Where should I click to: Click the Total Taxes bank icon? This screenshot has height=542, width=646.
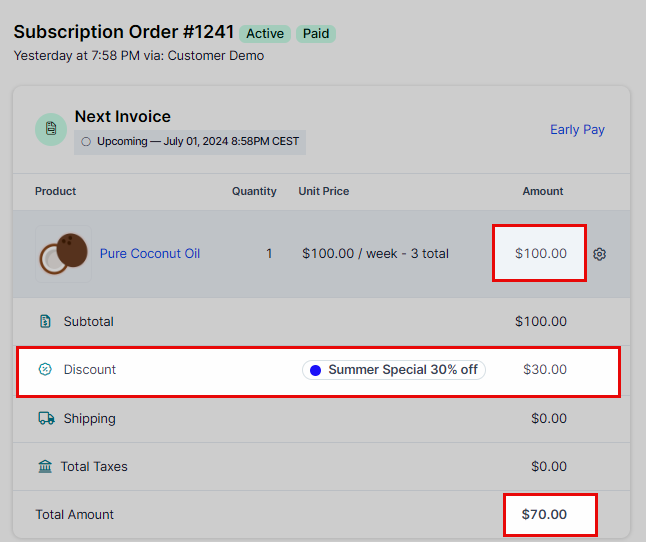[x=45, y=467]
